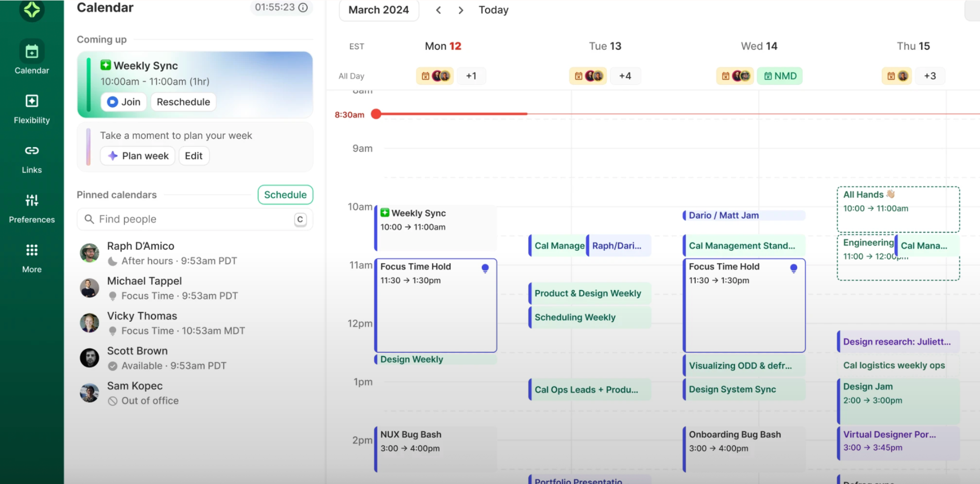Click the Plan week button
980x484 pixels.
click(138, 156)
